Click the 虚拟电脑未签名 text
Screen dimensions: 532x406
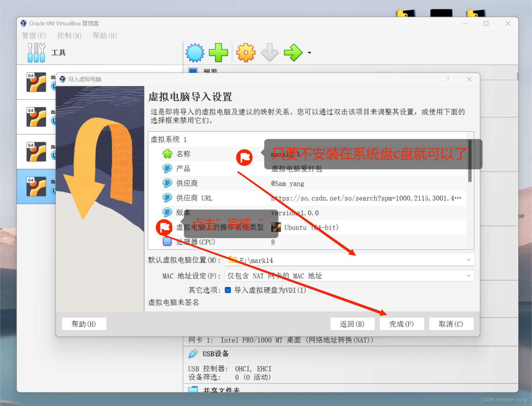click(173, 303)
